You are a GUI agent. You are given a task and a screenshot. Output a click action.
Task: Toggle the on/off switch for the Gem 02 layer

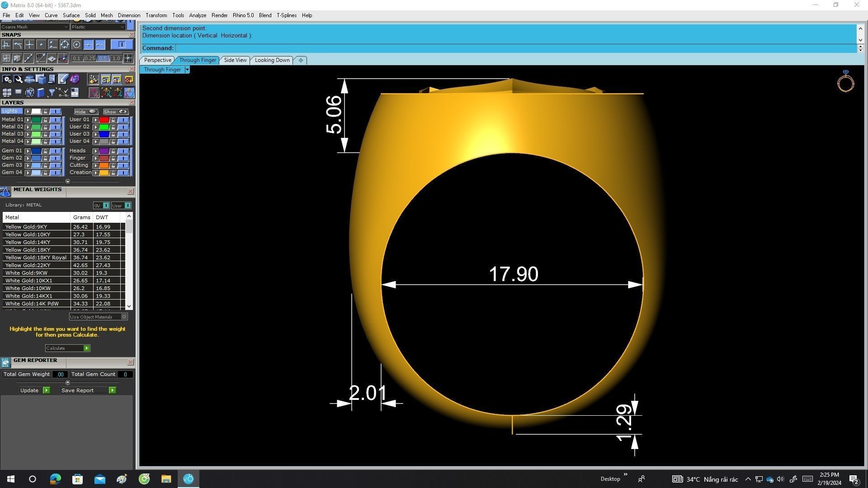point(55,158)
